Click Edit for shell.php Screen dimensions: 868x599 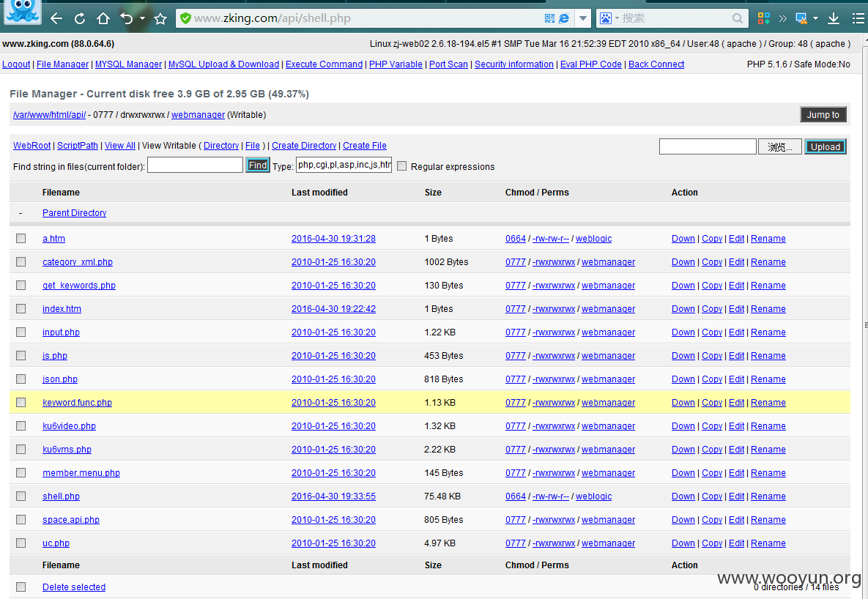click(736, 496)
